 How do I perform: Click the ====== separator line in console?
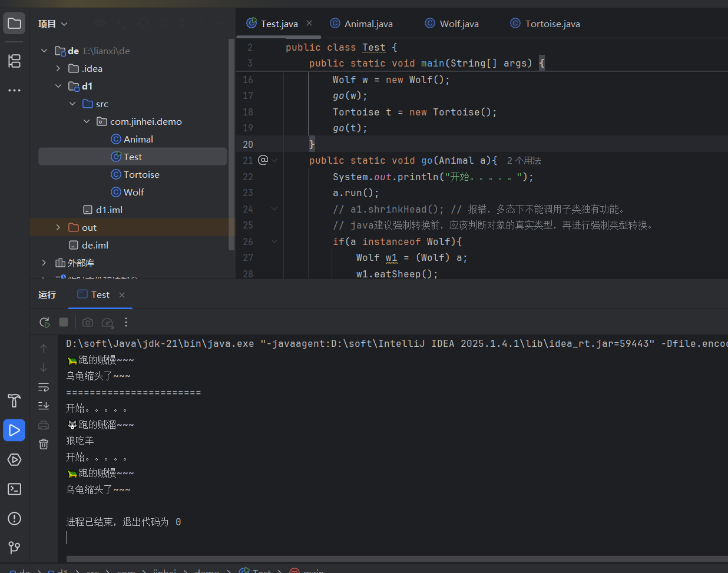(x=134, y=392)
